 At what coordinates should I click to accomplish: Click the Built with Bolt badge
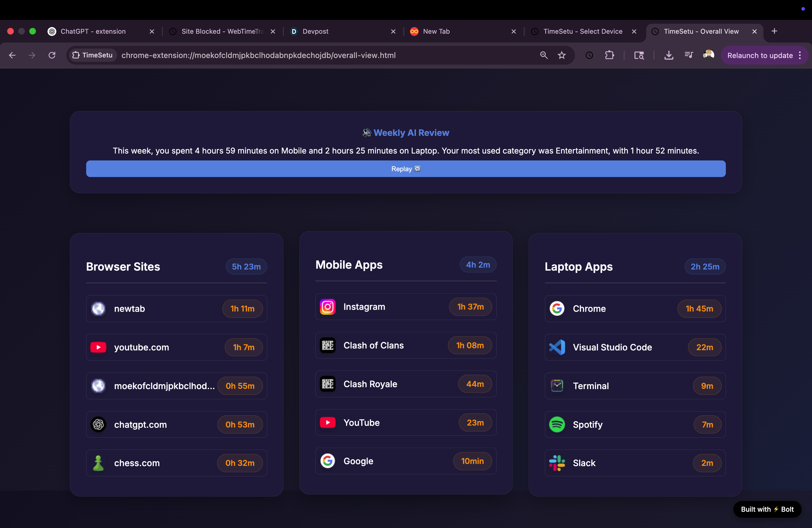click(767, 509)
